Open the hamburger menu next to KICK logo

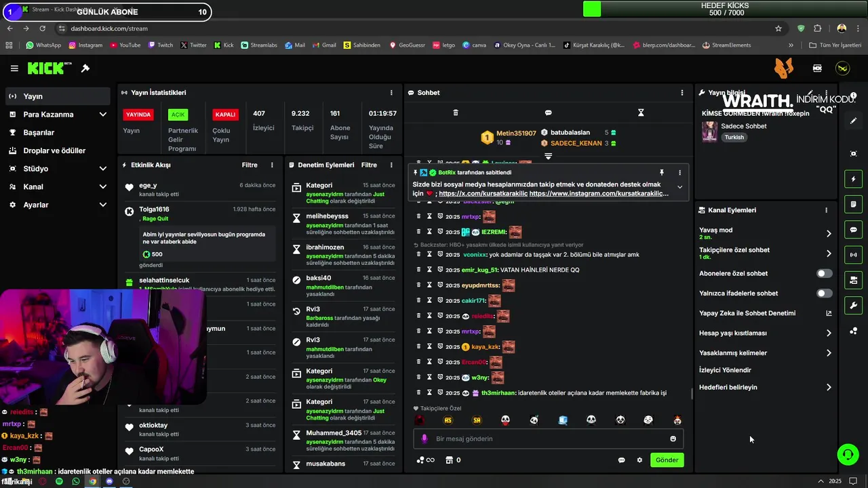click(14, 68)
